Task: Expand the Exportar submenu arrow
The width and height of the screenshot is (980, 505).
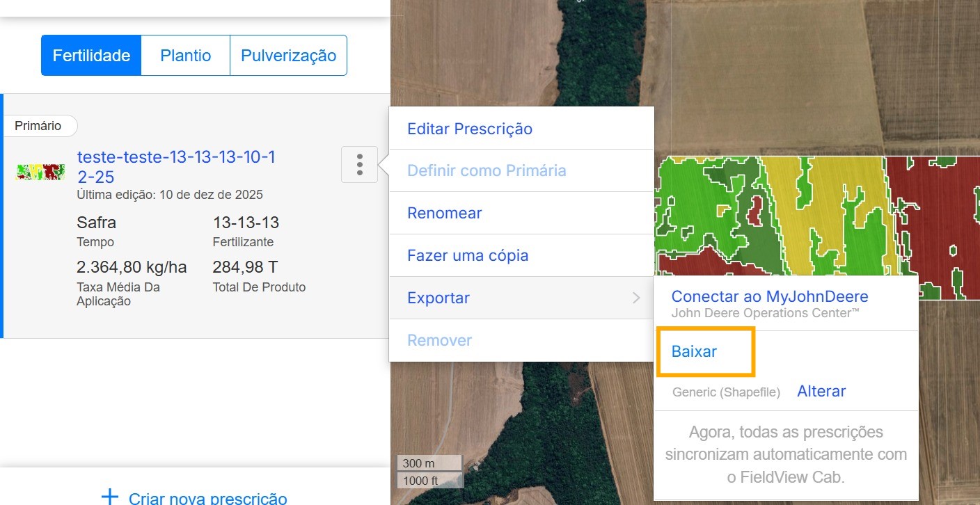Action: 636,298
